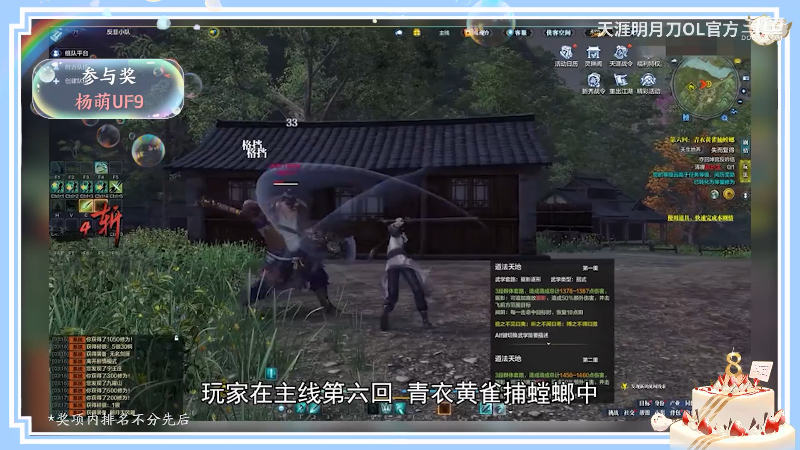
Task: Open the 灵珑阁 shop icon
Action: (593, 55)
